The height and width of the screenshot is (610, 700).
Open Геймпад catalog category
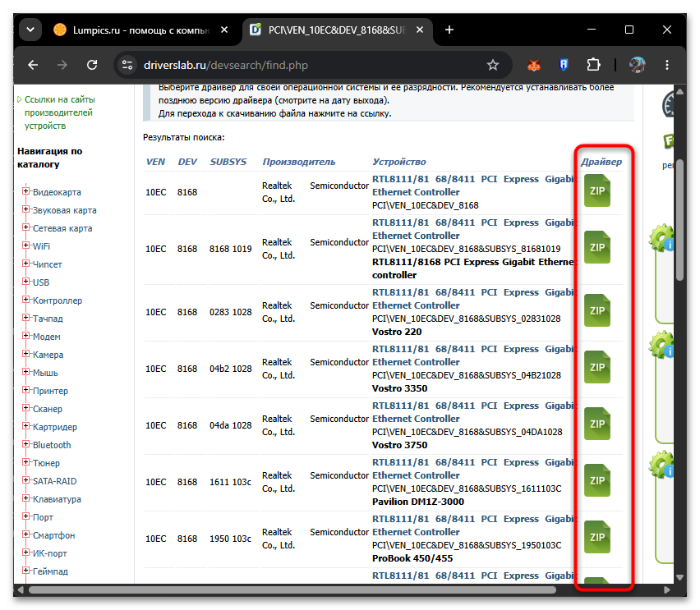[x=50, y=571]
